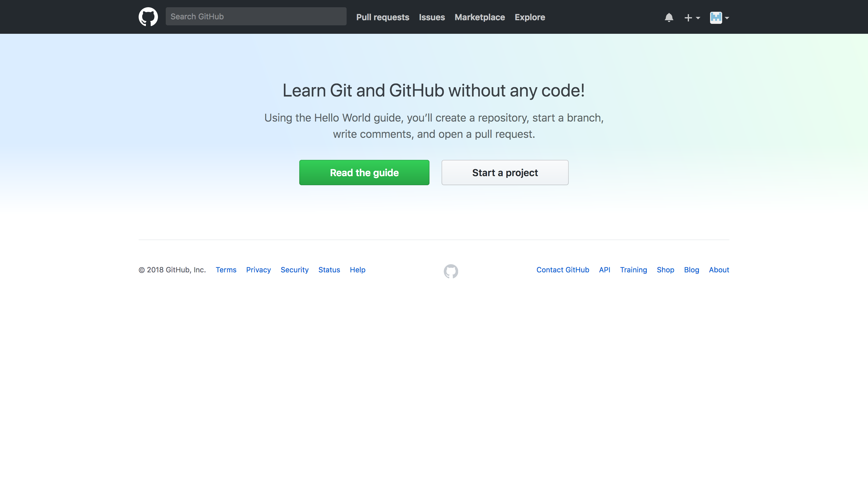
Task: Check the Status footer link
Action: pos(329,270)
